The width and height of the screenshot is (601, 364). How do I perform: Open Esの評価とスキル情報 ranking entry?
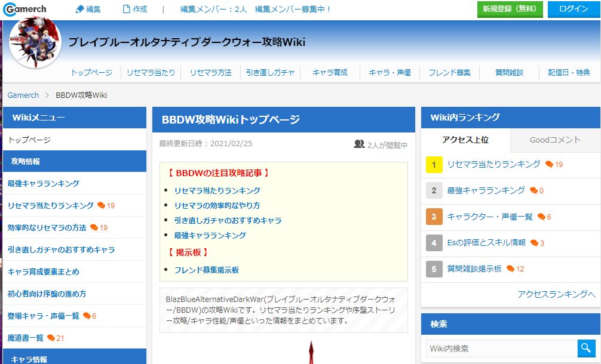point(486,243)
